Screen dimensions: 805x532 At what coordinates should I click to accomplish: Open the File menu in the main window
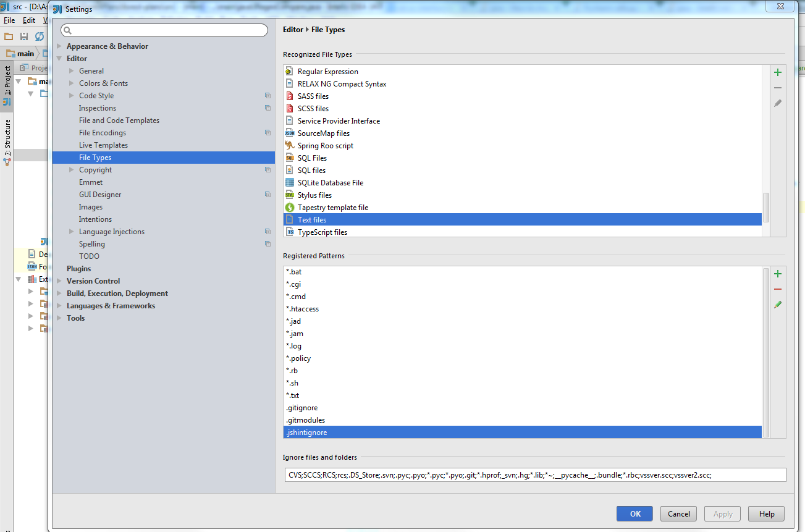[9, 20]
